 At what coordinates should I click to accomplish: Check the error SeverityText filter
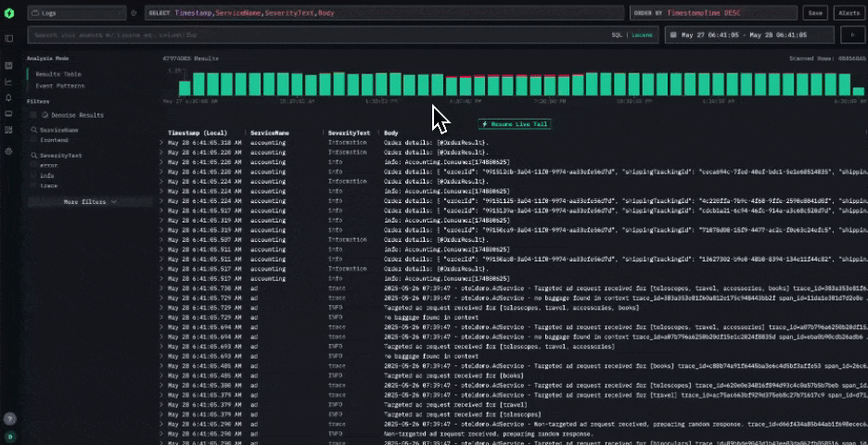coord(33,165)
